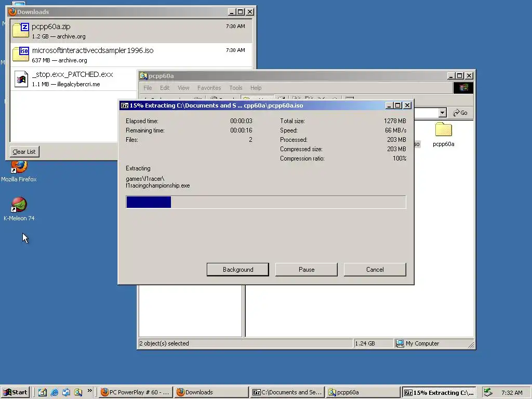The width and height of the screenshot is (532, 399).
Task: Click the 7:32 AM system clock
Action: point(512,393)
